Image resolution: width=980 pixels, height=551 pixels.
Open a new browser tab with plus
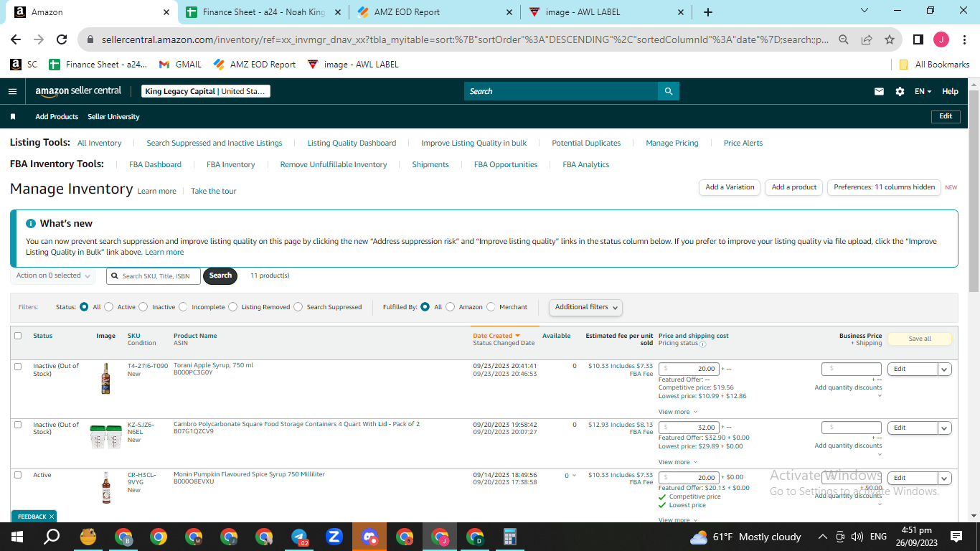[x=708, y=12]
